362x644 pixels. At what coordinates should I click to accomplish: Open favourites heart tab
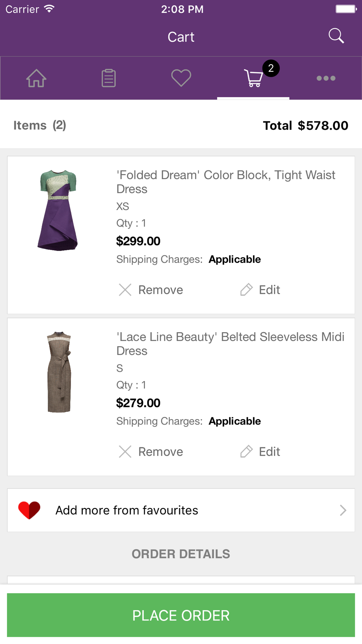click(181, 78)
